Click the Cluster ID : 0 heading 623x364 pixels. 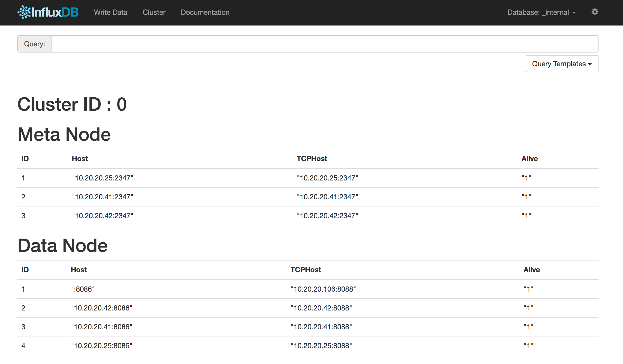pos(72,104)
